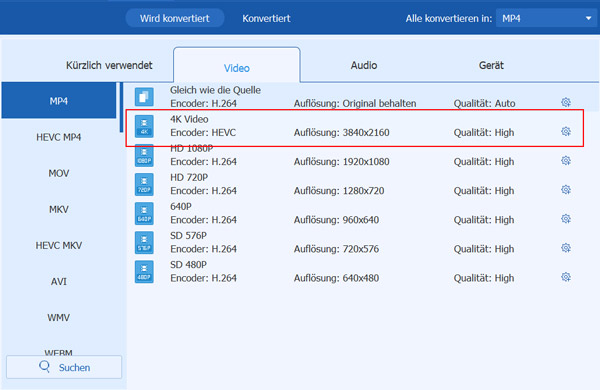Click Auflösung: 1920x1080 text
The width and height of the screenshot is (600, 390).
coord(341,162)
